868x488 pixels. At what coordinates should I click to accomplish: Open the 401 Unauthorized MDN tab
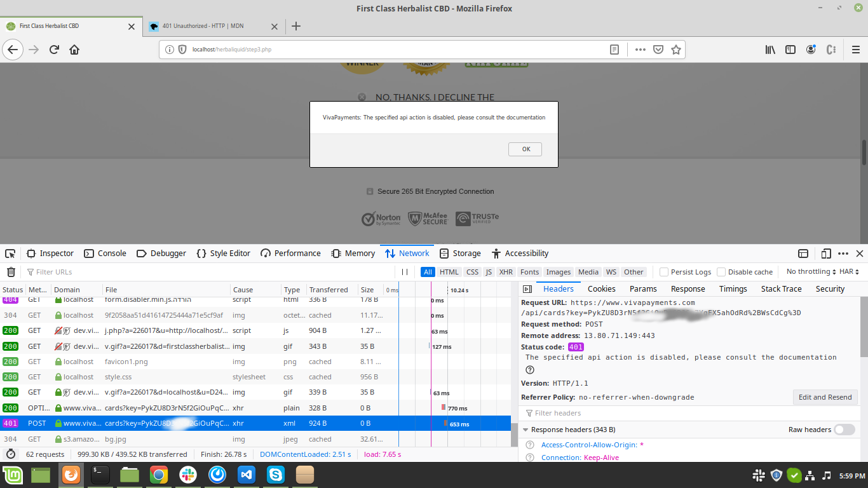pyautogui.click(x=203, y=27)
